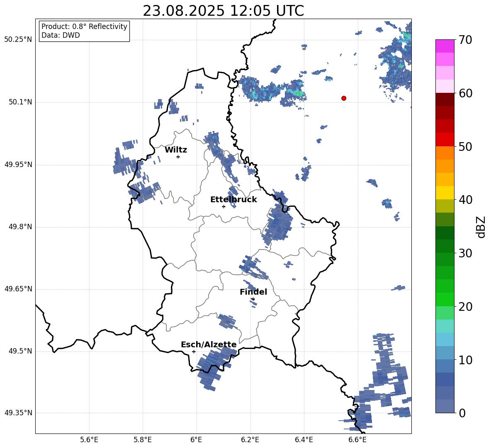Click the dBZ colorbar axis label
491x448 pixels.
click(x=481, y=227)
